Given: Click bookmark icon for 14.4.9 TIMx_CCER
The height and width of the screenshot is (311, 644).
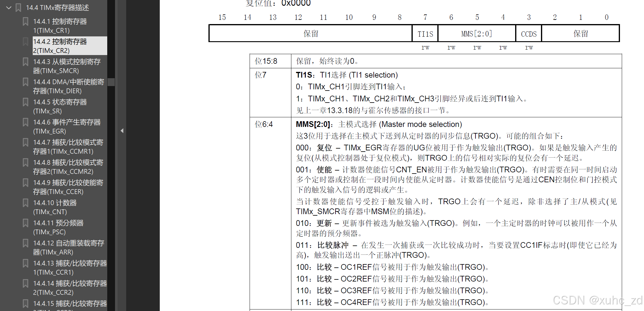Looking at the screenshot, I should click(x=26, y=183).
